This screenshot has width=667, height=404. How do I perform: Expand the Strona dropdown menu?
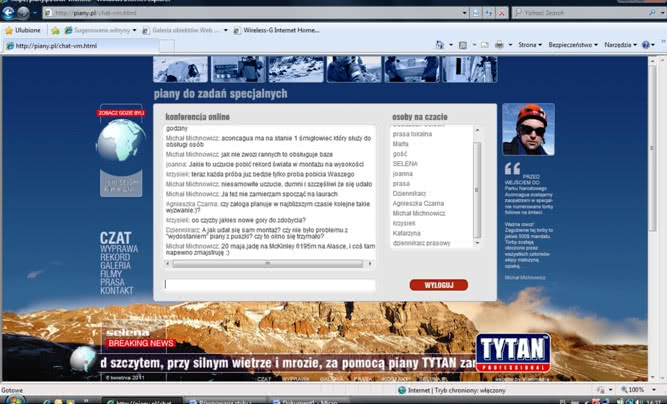pos(530,46)
